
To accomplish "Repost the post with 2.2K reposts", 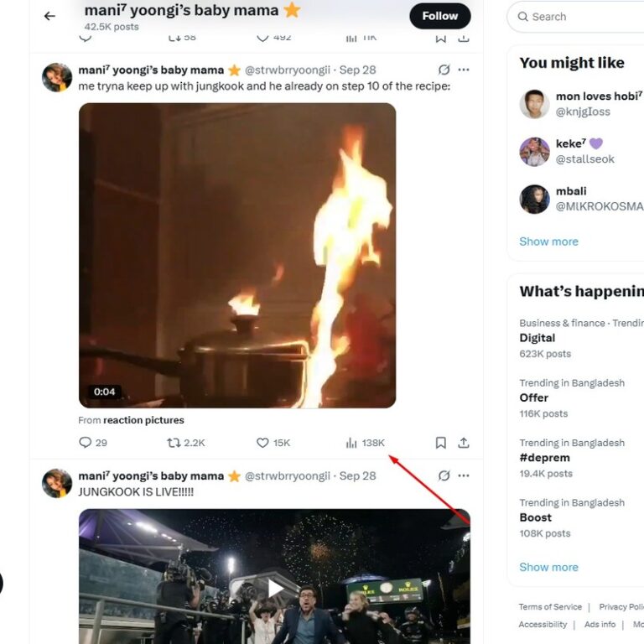I will point(174,443).
